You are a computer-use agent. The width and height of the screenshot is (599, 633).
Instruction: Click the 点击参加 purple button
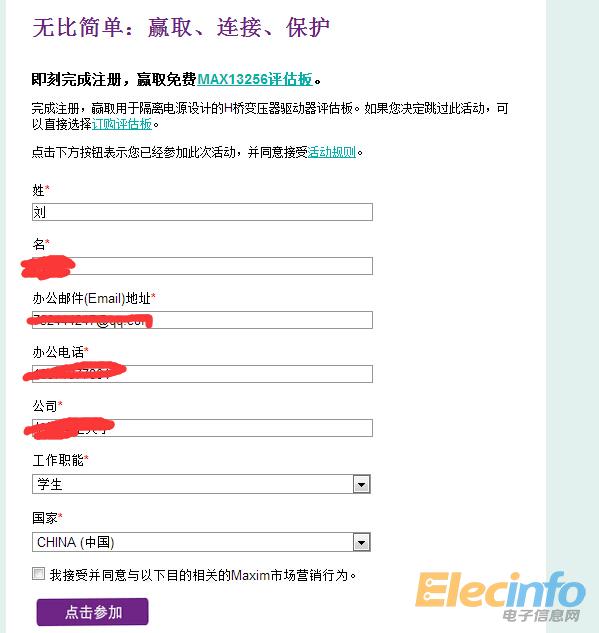point(92,612)
